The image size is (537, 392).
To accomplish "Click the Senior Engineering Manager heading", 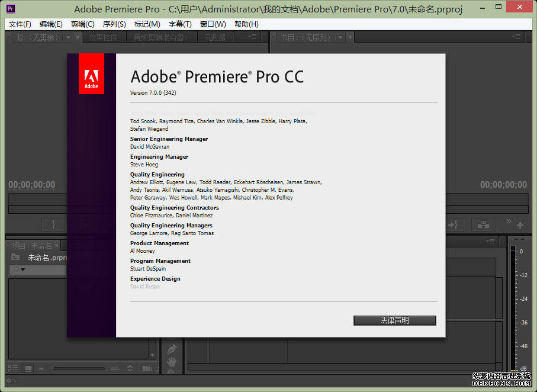I will (169, 139).
